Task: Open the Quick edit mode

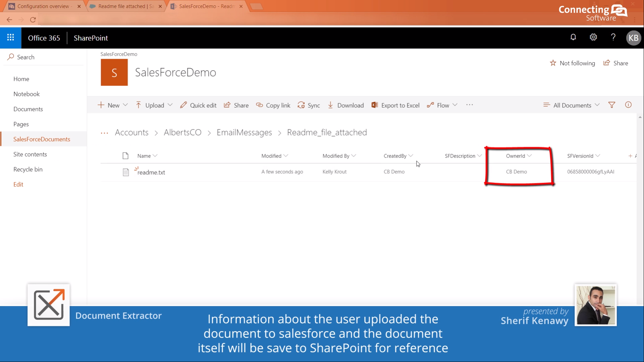Action: [198, 105]
